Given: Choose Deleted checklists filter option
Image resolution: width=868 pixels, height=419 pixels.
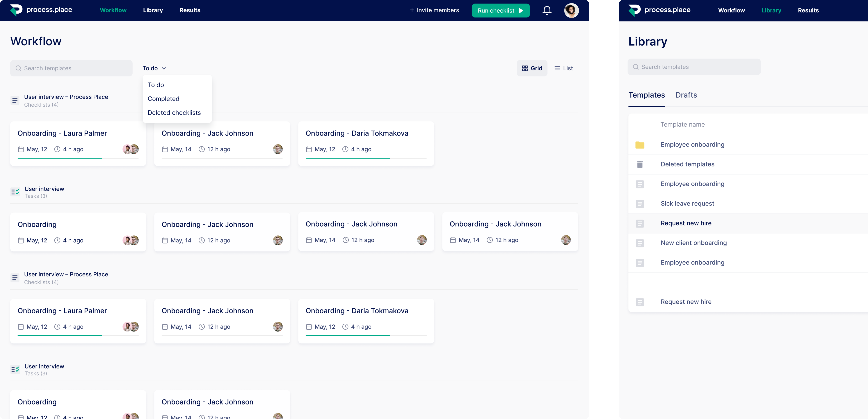Looking at the screenshot, I should pyautogui.click(x=174, y=113).
